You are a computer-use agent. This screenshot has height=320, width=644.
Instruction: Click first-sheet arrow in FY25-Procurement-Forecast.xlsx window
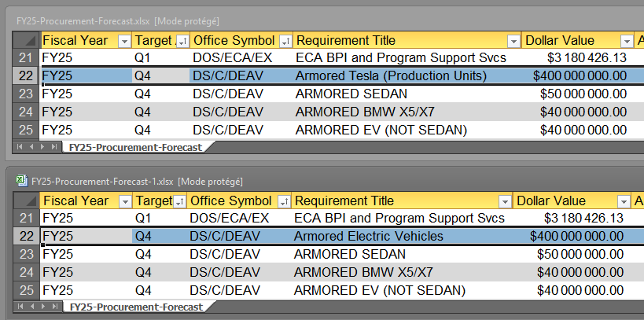[19, 146]
